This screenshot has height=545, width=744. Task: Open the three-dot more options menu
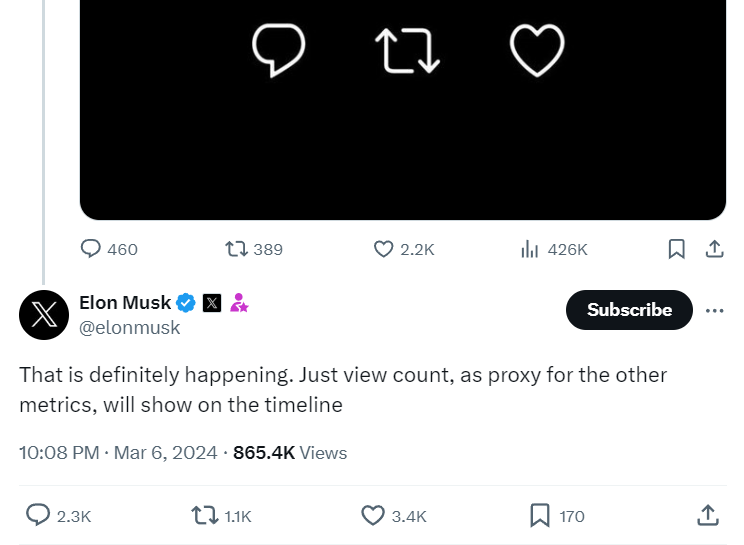(714, 311)
